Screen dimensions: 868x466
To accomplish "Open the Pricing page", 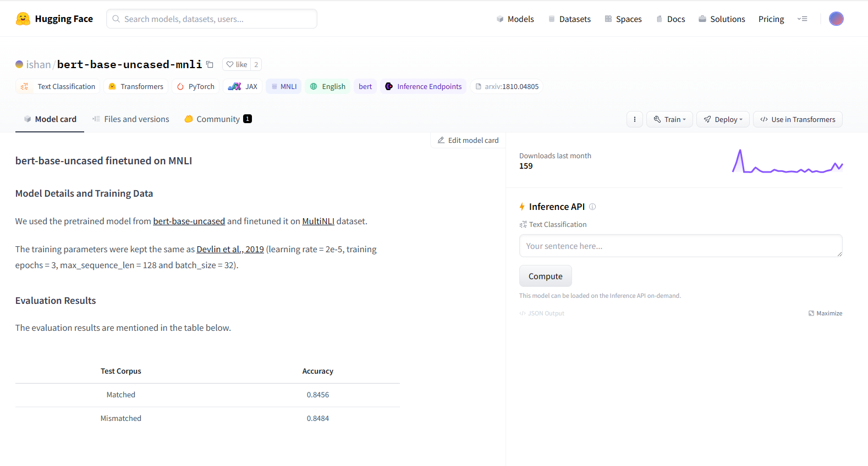I will 771,19.
